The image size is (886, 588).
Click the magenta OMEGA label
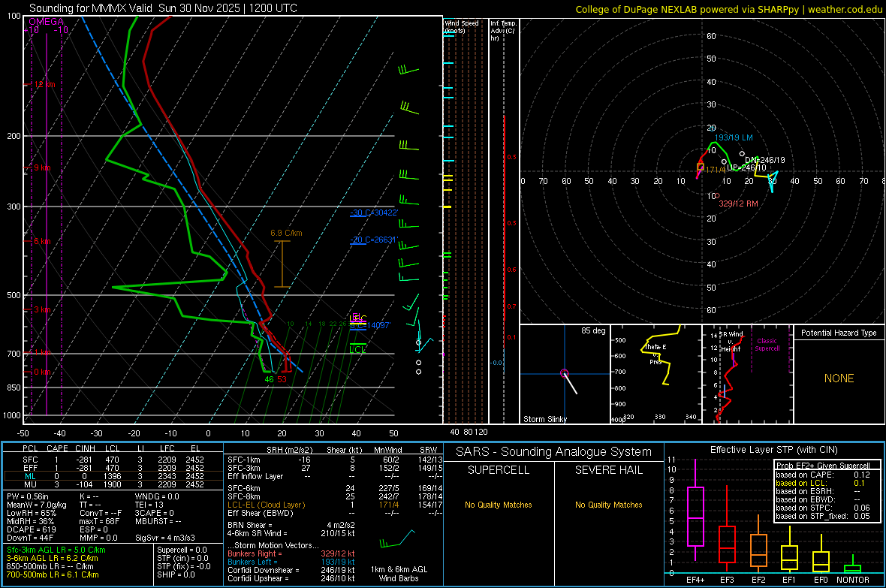(x=46, y=22)
